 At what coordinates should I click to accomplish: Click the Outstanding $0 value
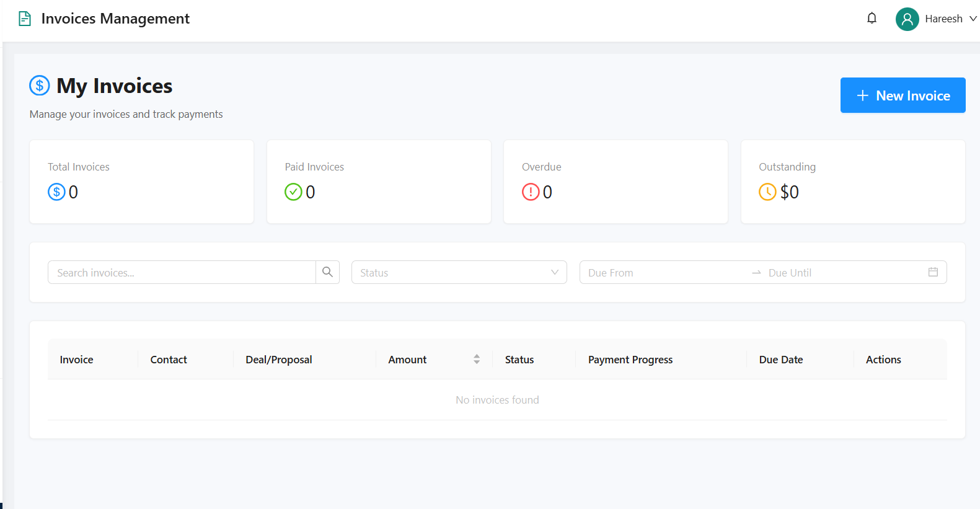pos(790,192)
